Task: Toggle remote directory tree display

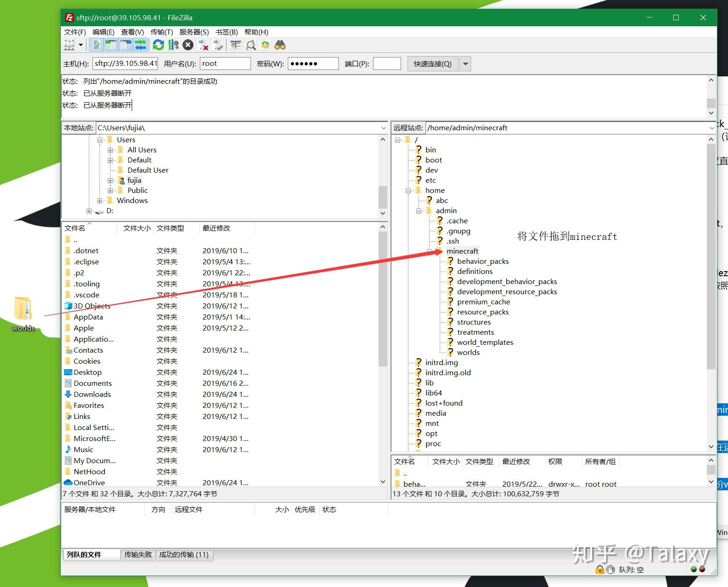Action: (x=126, y=45)
